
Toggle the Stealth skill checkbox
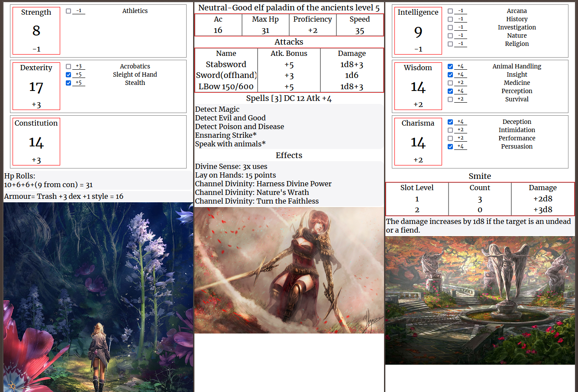coord(68,83)
